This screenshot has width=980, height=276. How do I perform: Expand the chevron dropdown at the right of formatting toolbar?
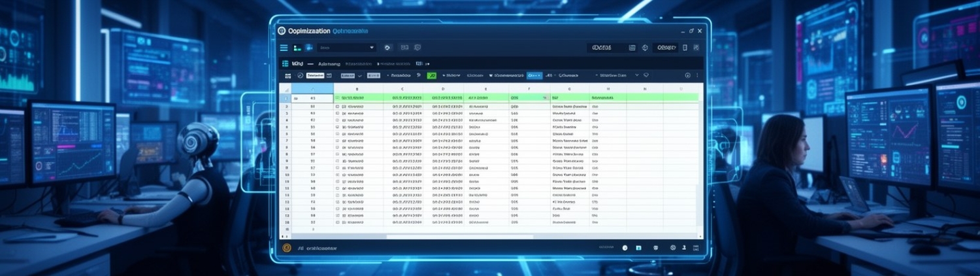coord(636,76)
